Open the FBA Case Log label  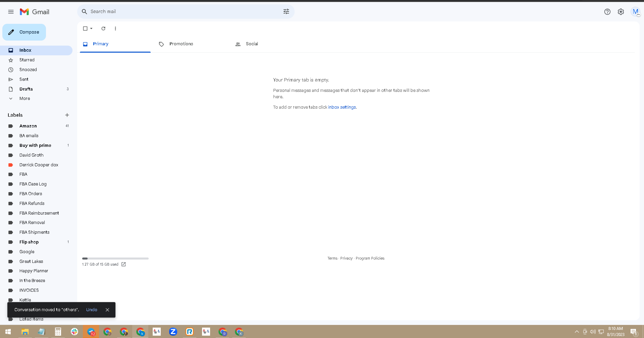click(x=36, y=184)
